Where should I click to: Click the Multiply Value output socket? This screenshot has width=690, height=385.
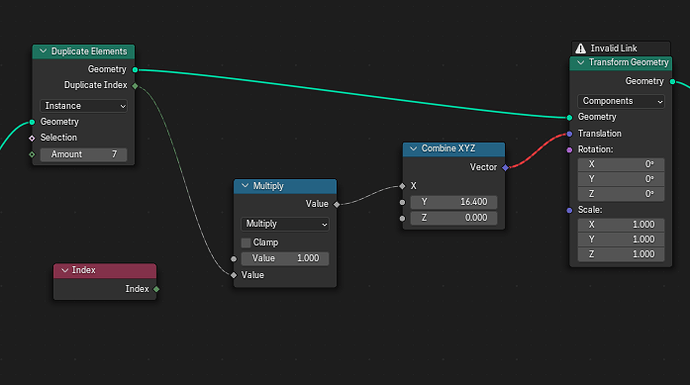point(337,204)
